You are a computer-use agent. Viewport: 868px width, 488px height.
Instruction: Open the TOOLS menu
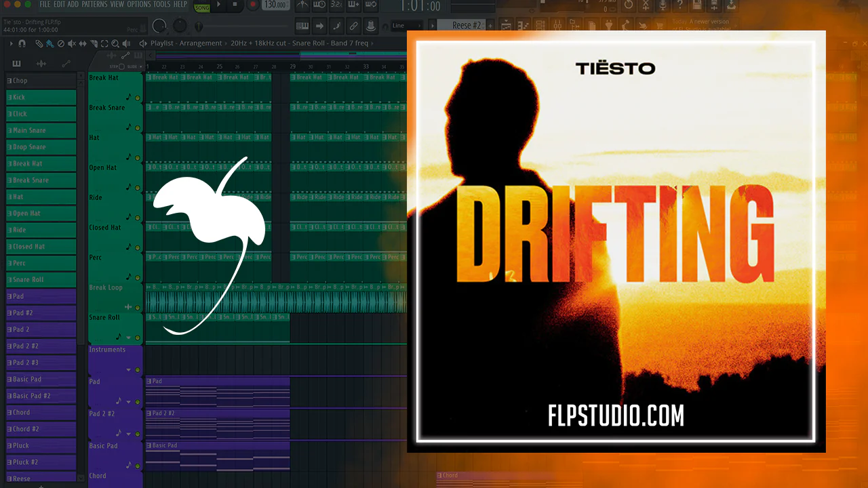[162, 4]
